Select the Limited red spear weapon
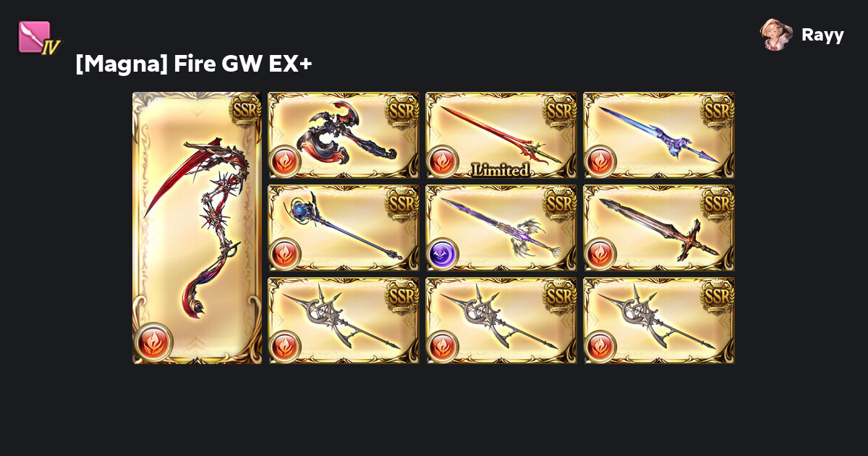Viewport: 868px width, 456px height. pyautogui.click(x=501, y=135)
